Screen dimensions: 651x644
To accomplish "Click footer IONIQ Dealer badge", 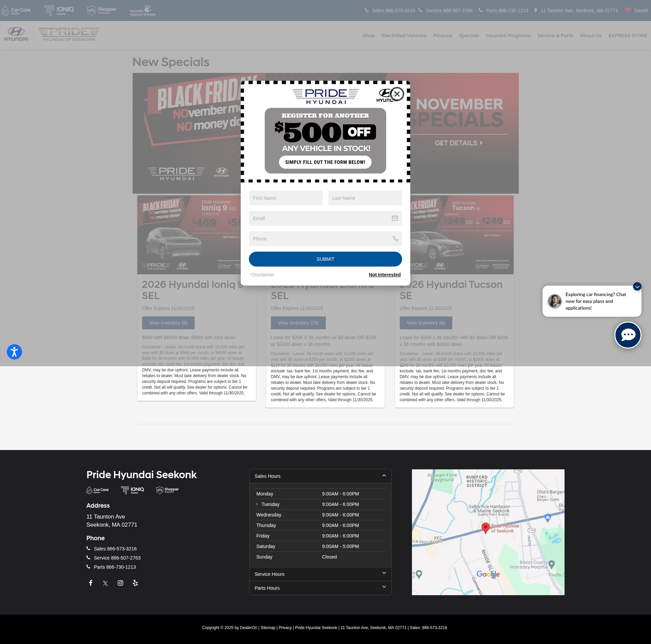I will 133,490.
